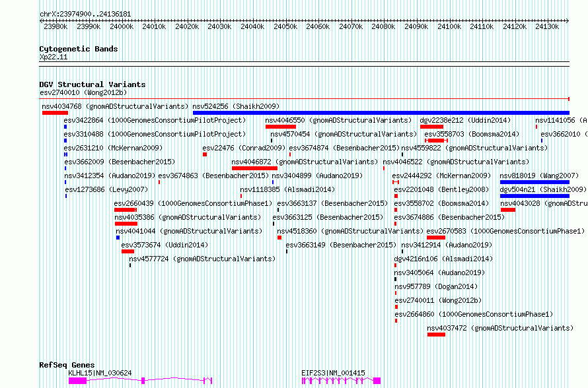
Task: Click the KLHL15 gene model glyph
Action: [141, 381]
